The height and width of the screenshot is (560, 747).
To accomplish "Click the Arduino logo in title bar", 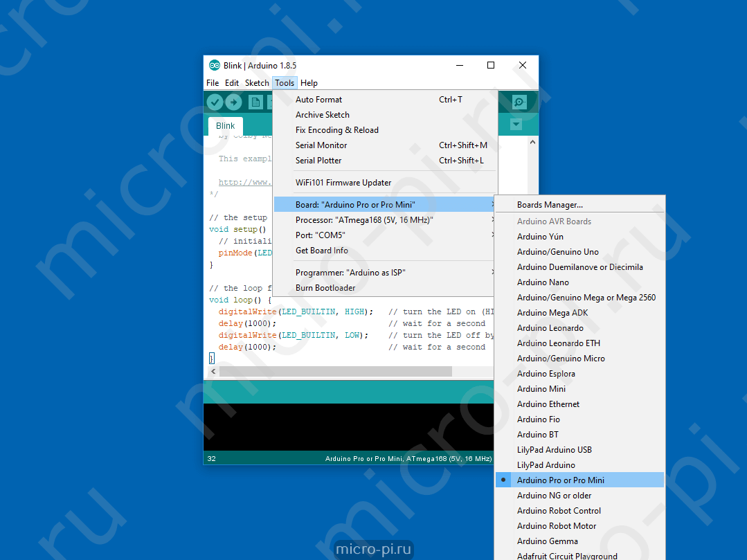I will [x=215, y=65].
